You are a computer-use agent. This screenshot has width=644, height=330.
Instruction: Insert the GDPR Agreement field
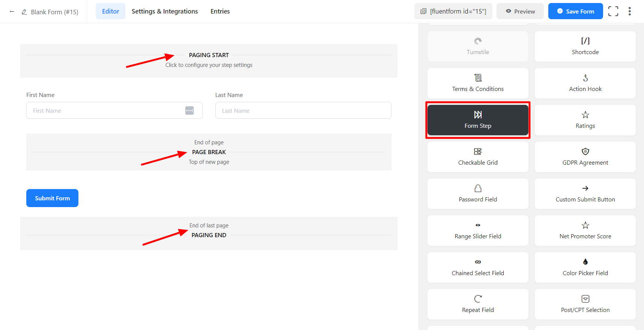(585, 157)
